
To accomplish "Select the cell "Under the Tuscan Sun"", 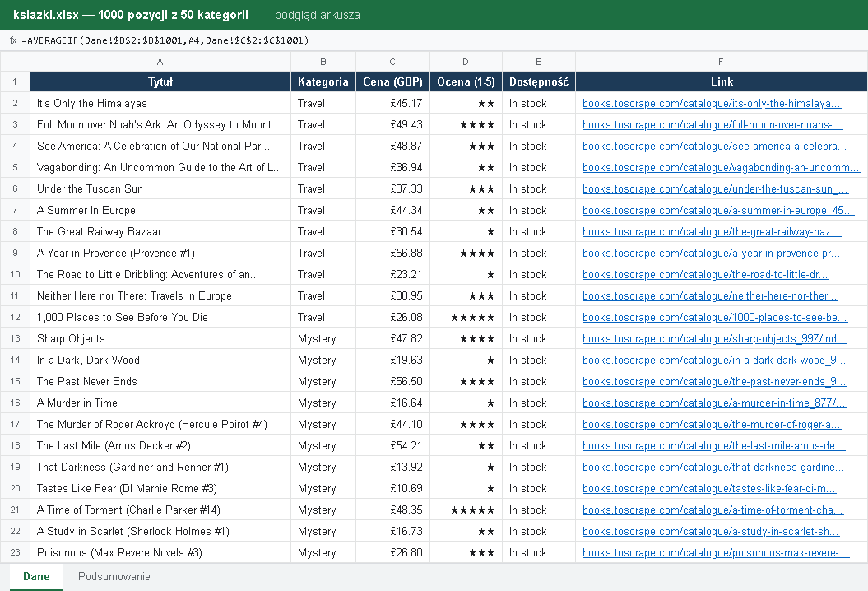I will pos(160,188).
